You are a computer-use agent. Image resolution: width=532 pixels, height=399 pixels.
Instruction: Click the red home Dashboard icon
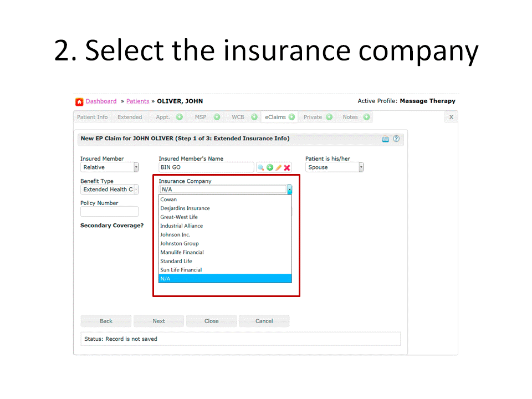pos(79,101)
